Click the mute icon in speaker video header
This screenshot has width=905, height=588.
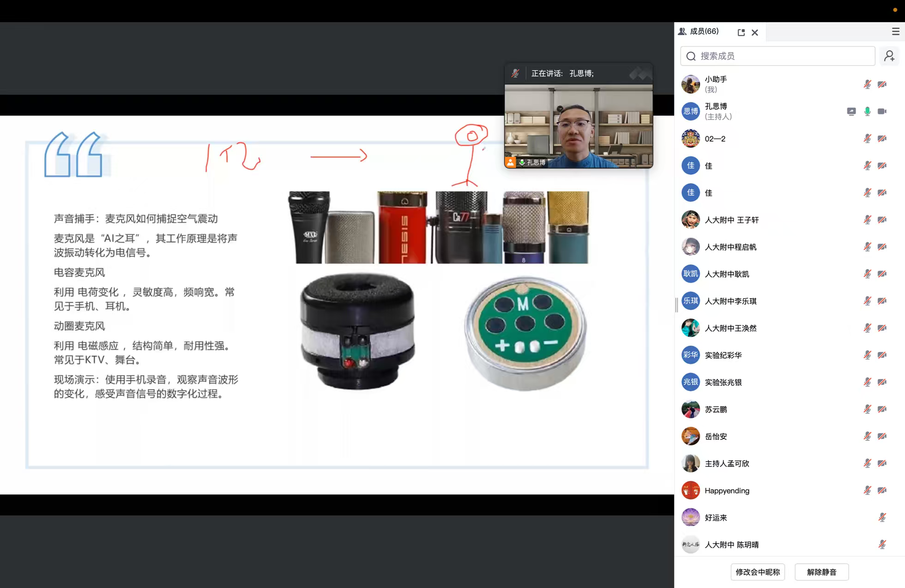pyautogui.click(x=515, y=73)
